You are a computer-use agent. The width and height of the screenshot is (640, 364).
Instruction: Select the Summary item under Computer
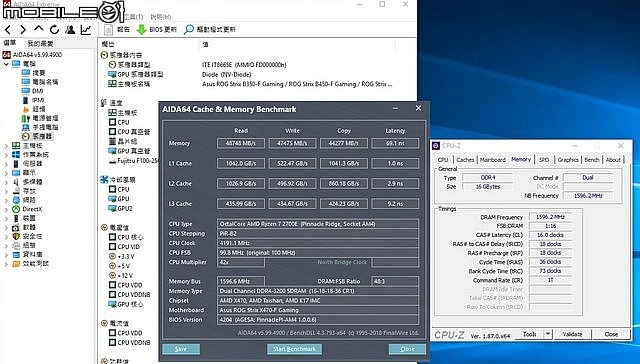click(x=34, y=73)
